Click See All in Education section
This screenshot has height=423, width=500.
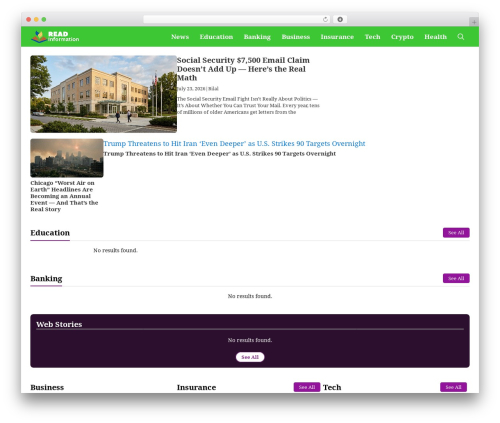coord(456,233)
